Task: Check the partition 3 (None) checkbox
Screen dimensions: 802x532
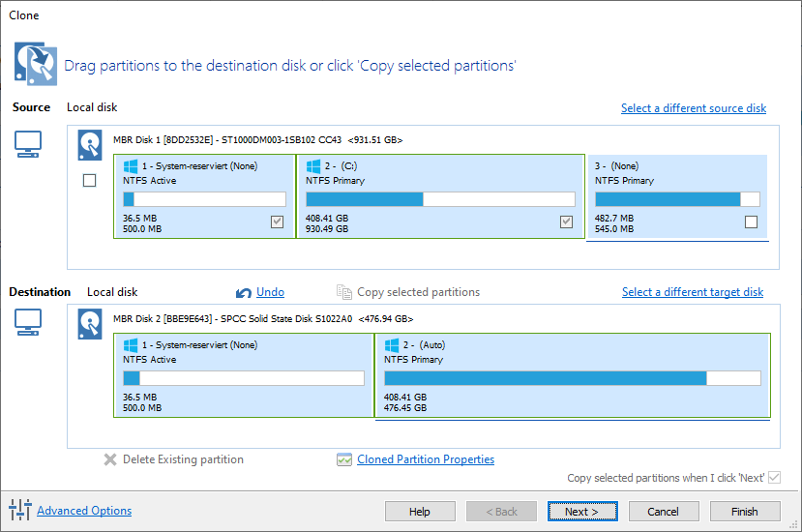Action: (x=752, y=222)
